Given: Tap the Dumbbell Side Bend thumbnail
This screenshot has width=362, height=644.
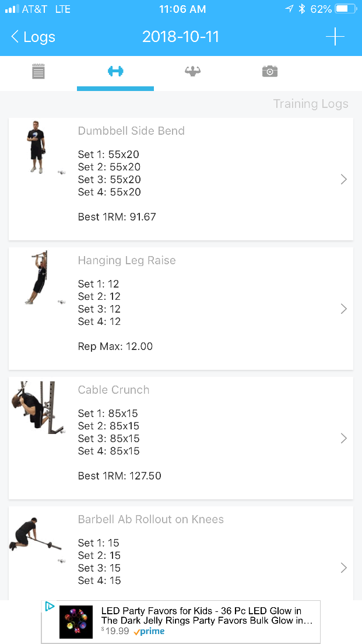Looking at the screenshot, I should click(x=36, y=148).
